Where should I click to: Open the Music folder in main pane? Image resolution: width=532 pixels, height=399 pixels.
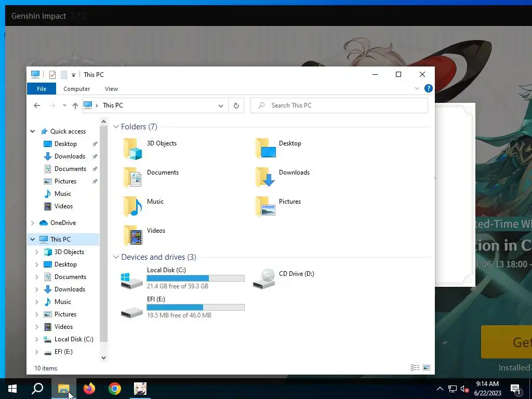coord(132,206)
